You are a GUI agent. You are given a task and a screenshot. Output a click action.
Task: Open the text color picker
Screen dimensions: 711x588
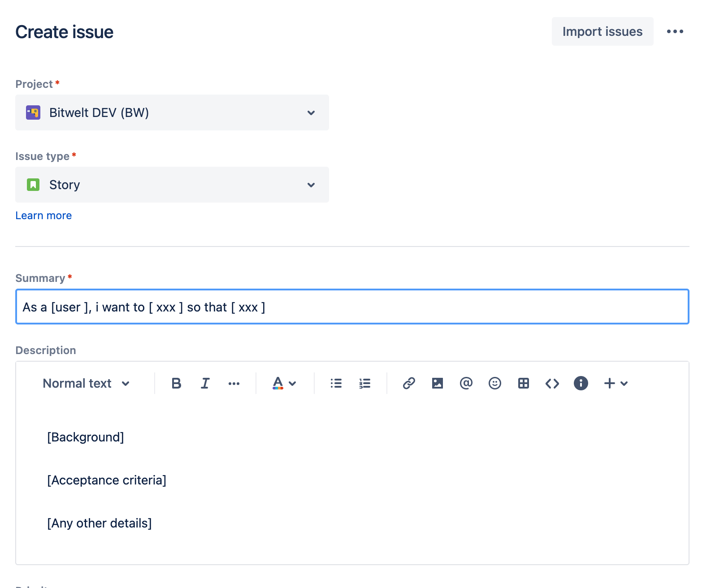point(284,383)
